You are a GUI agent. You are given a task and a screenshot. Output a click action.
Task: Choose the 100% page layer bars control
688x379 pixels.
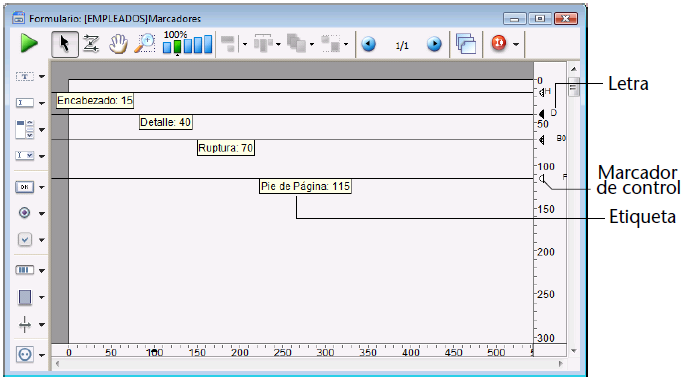click(187, 43)
